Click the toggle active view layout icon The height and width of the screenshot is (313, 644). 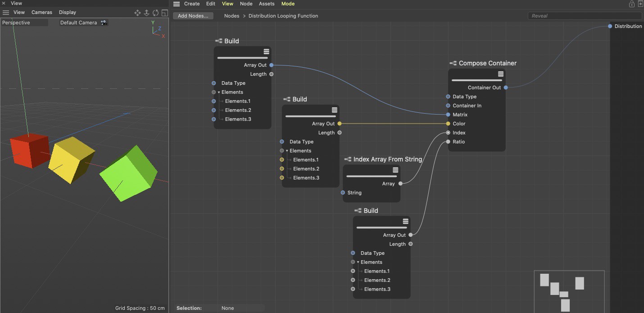click(x=165, y=13)
